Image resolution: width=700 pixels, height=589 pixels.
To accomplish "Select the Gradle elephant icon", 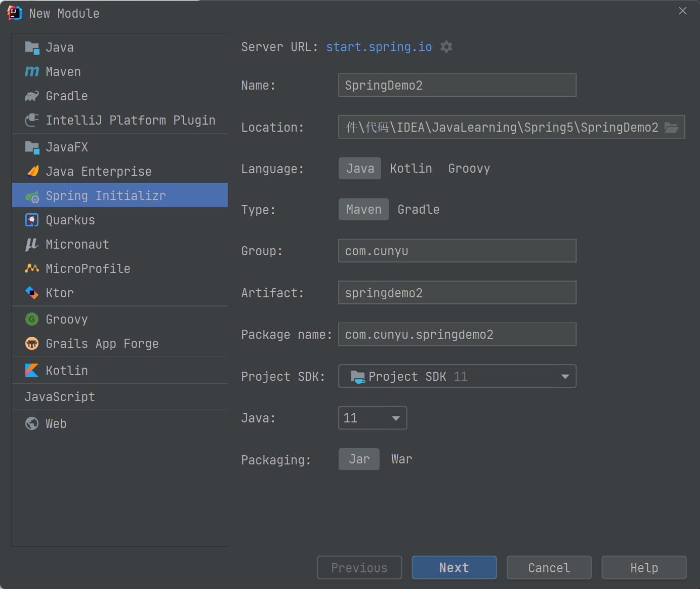I will tap(32, 96).
